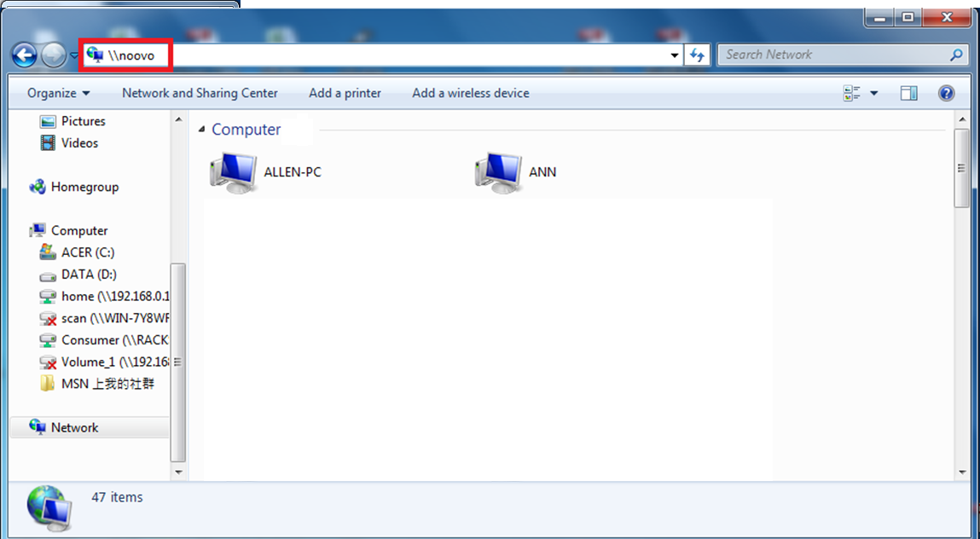Open the Help question mark icon
Screen dimensions: 980x539
(946, 93)
